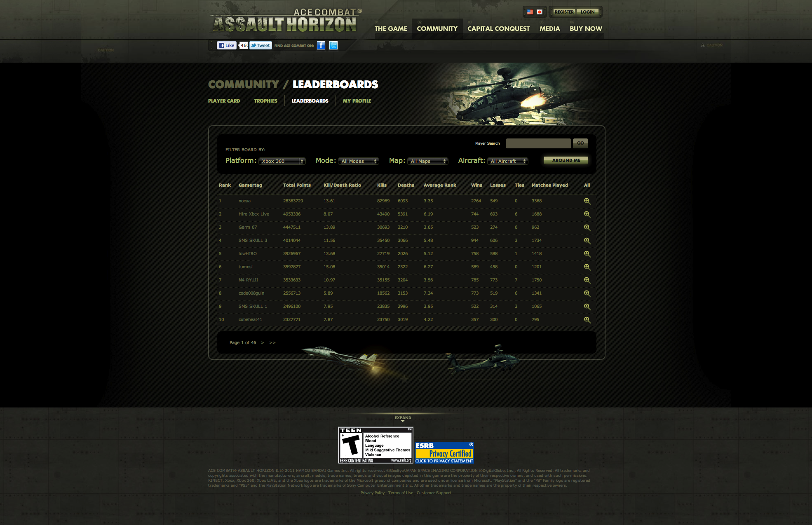Viewport: 812px width, 525px height.
Task: Select the US flag language icon
Action: pos(530,12)
